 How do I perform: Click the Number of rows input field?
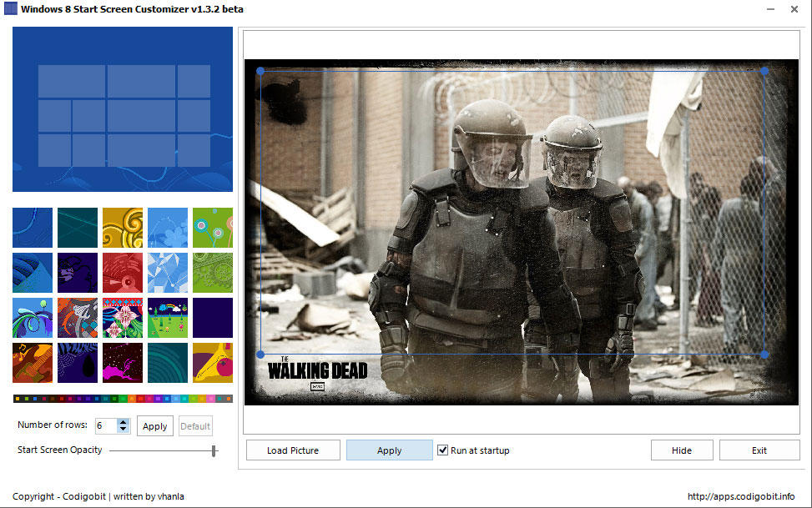106,425
